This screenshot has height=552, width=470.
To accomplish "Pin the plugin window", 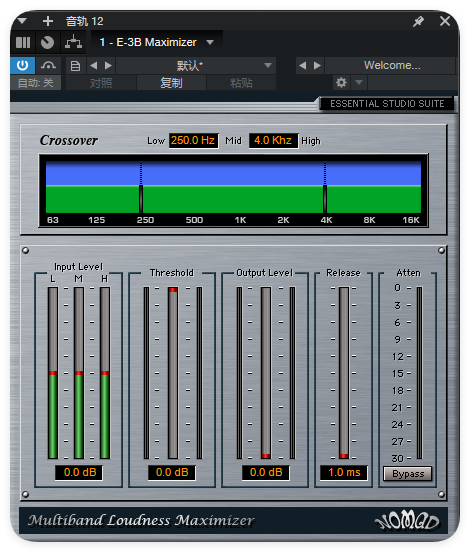I will [418, 21].
